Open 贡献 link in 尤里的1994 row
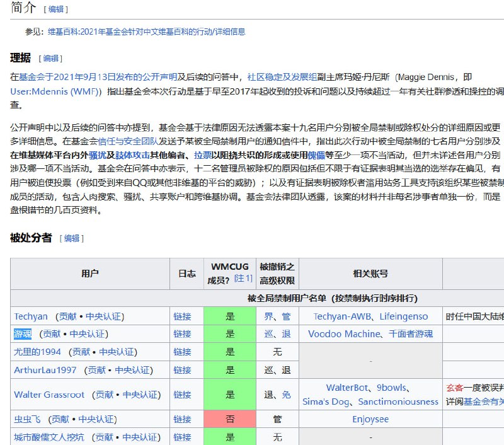The width and height of the screenshot is (504, 445). 81,352
